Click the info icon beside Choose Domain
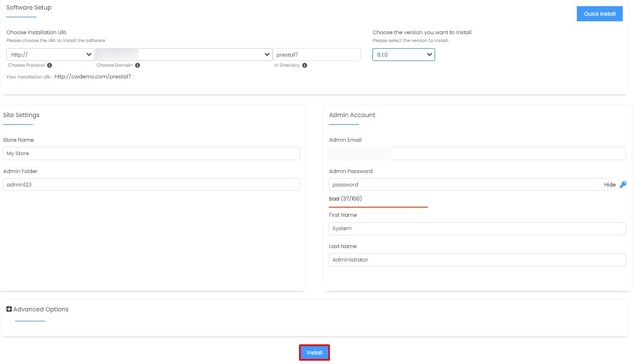639x364 pixels. coord(137,66)
